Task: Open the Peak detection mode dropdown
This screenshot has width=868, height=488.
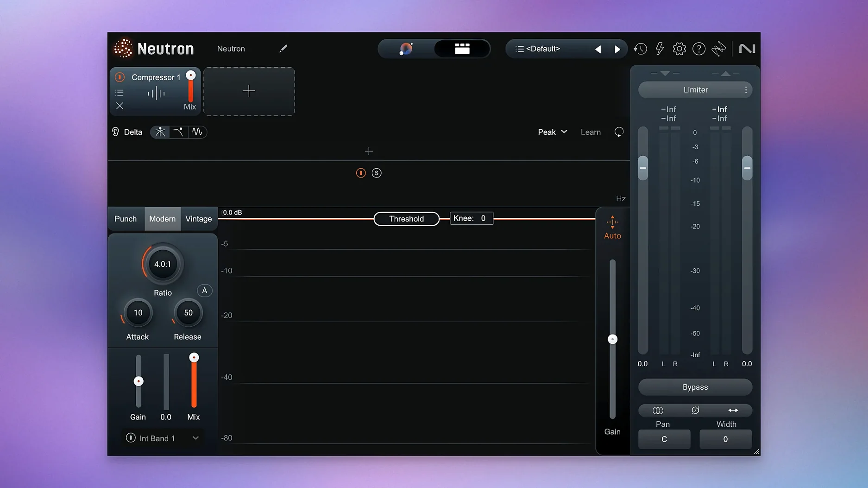Action: click(x=552, y=132)
